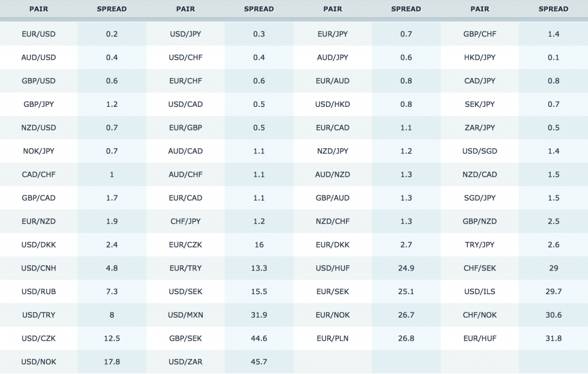Image resolution: width=588 pixels, height=374 pixels.
Task: Click the PAIR header above EUR/USD
Action: coord(38,9)
